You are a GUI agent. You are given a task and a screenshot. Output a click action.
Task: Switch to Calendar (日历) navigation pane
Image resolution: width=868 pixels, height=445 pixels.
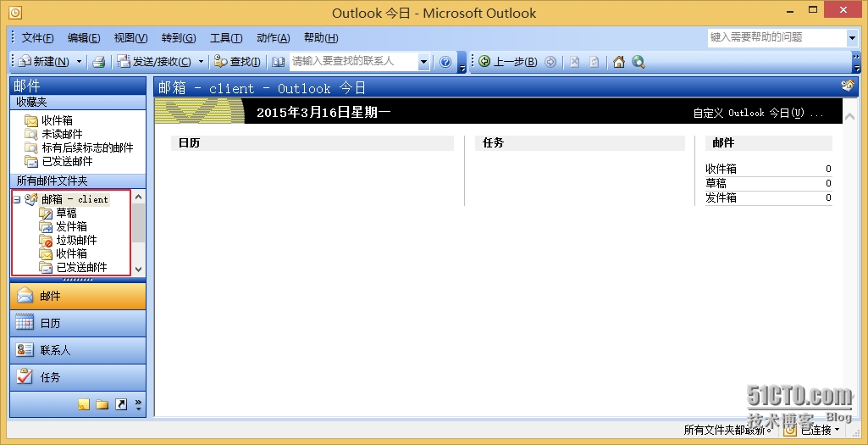[78, 323]
